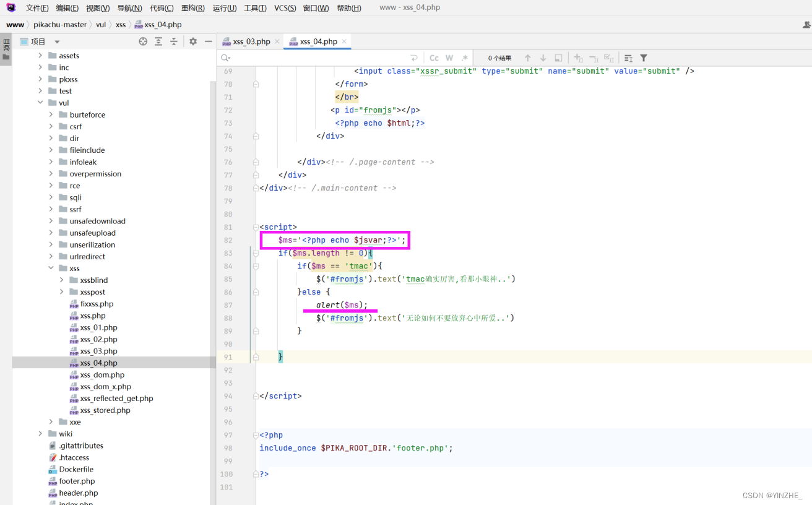
Task: Click the user icon at top right
Action: (806, 25)
